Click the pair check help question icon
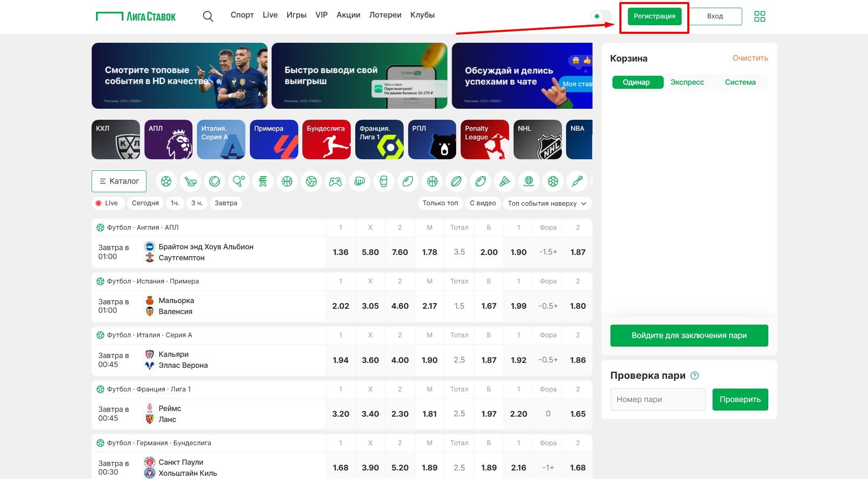Image resolution: width=868 pixels, height=479 pixels. tap(695, 376)
